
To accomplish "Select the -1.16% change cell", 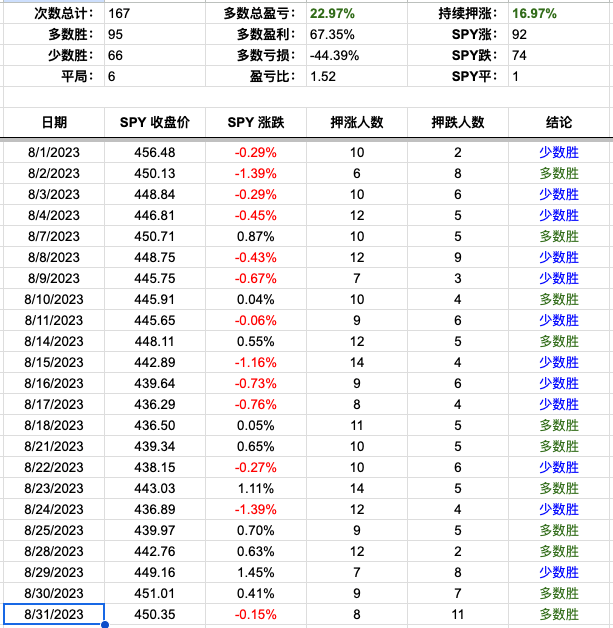I will pyautogui.click(x=256, y=362).
